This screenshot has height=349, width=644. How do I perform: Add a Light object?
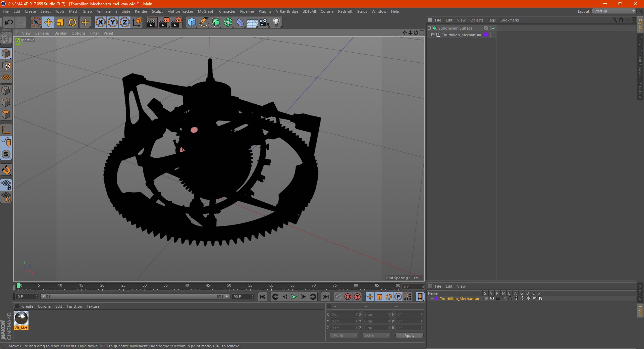tap(276, 22)
